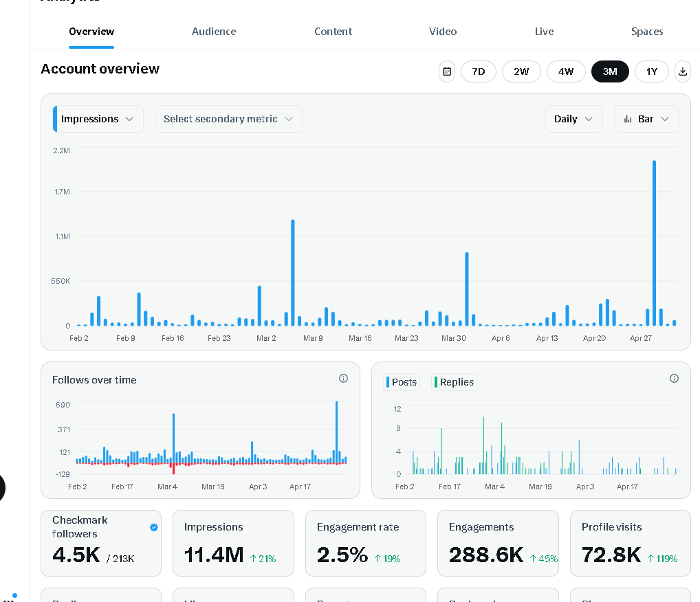Switch to the Content tab
This screenshot has width=700, height=602.
point(333,32)
